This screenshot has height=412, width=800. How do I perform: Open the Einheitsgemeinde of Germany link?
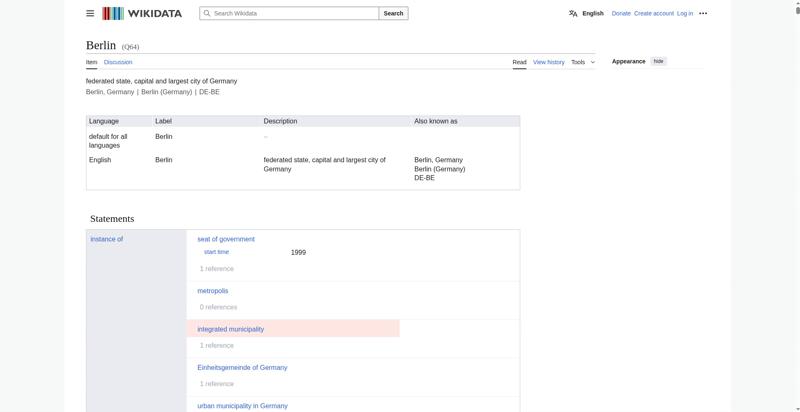(242, 368)
